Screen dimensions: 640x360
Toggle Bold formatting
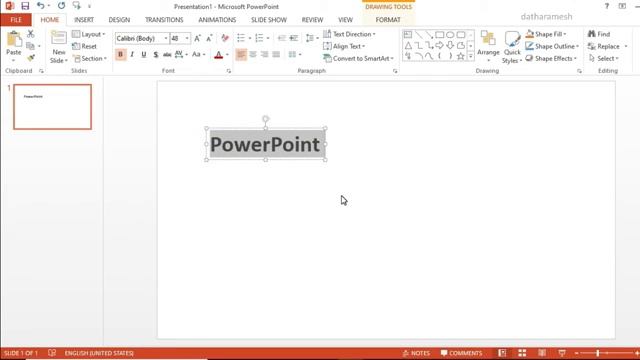[120, 55]
